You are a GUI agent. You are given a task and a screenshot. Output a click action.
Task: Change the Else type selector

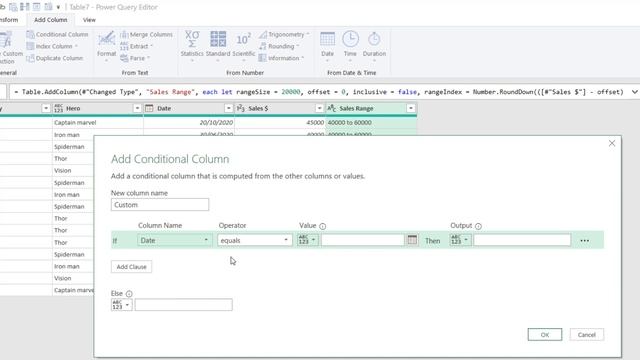121,305
